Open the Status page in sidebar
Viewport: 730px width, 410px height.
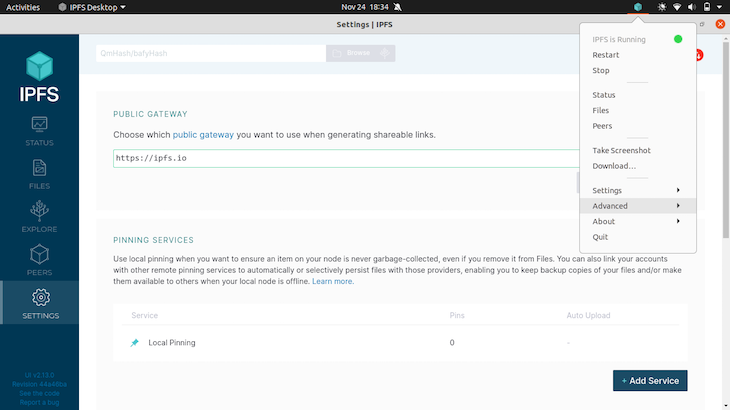[39, 131]
